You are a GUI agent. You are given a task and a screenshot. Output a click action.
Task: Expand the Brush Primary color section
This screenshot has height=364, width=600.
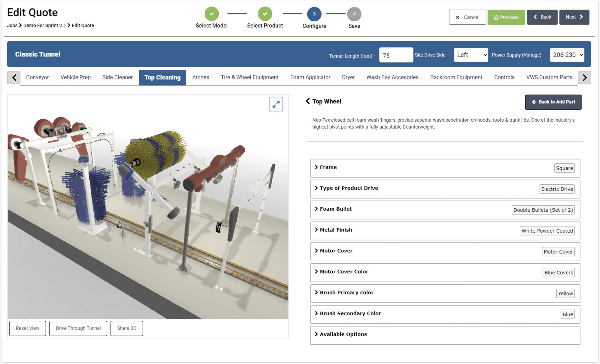[346, 293]
